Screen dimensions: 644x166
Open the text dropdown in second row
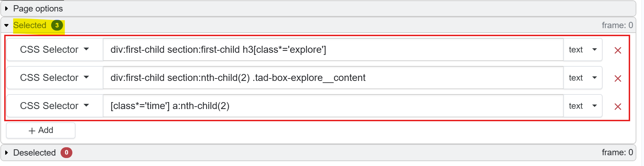pyautogui.click(x=583, y=78)
